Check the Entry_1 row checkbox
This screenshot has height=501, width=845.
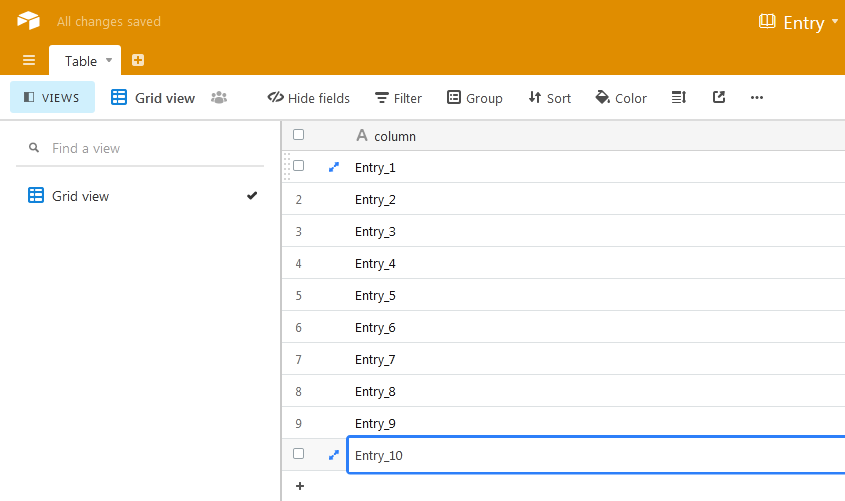click(x=298, y=167)
